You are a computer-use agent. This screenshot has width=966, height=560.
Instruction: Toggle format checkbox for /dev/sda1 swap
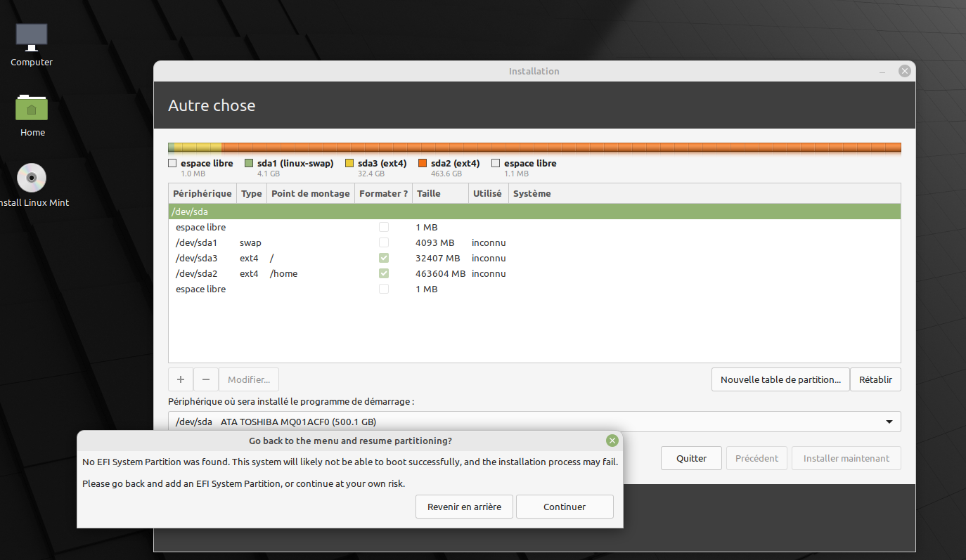[383, 242]
